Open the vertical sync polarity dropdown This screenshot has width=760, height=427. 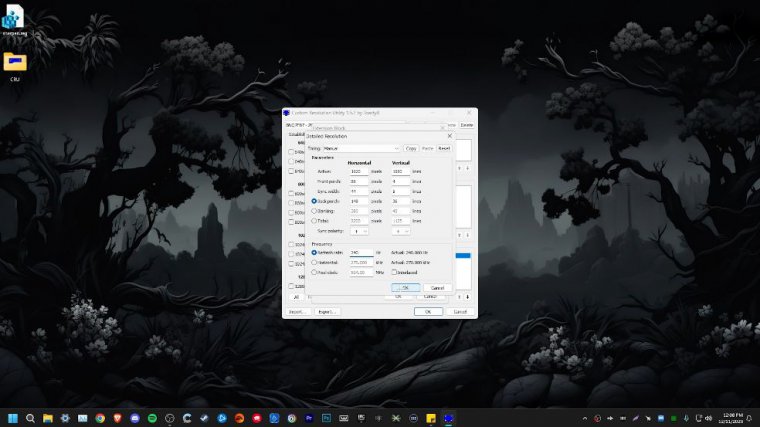coord(401,231)
